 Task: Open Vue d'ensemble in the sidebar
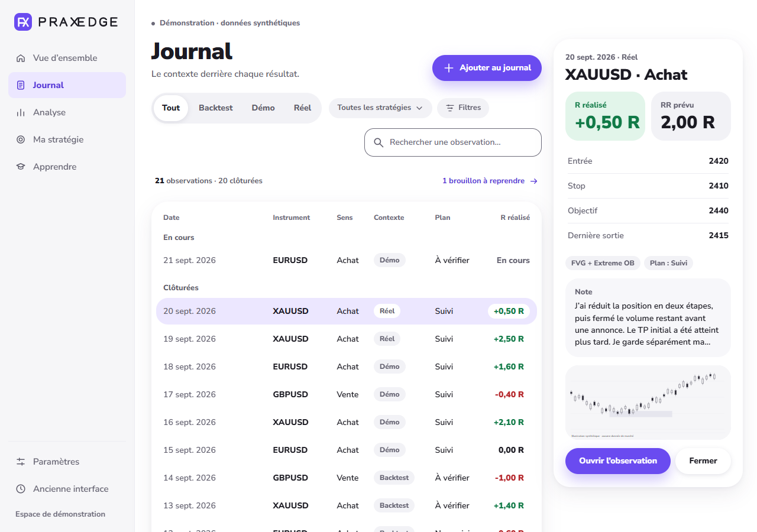tap(67, 58)
